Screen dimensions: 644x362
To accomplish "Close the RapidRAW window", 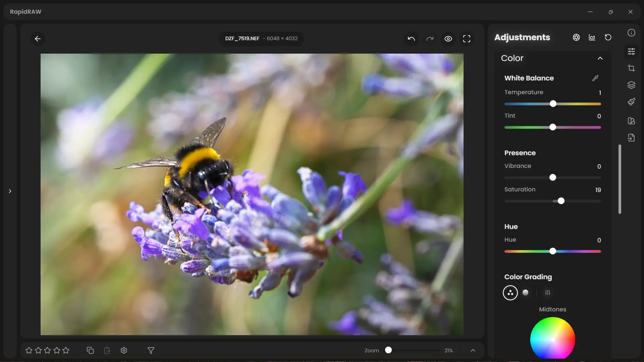I will pos(631,12).
